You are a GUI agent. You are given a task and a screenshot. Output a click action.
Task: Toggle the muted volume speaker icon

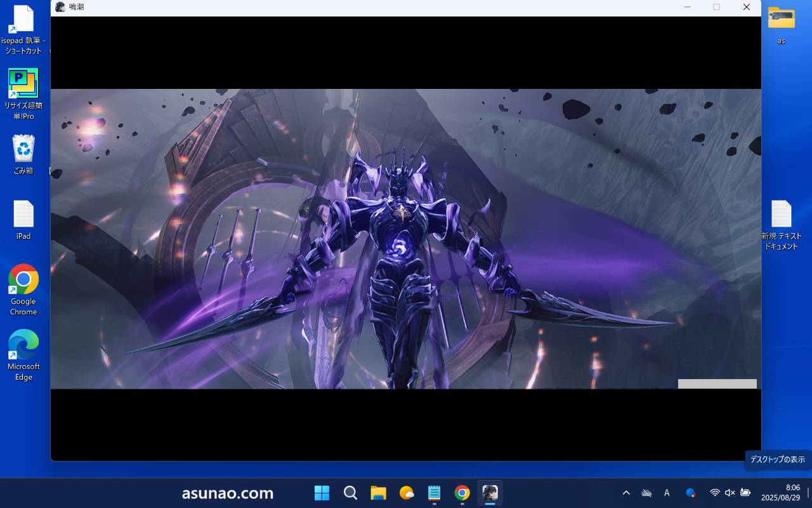pos(730,493)
